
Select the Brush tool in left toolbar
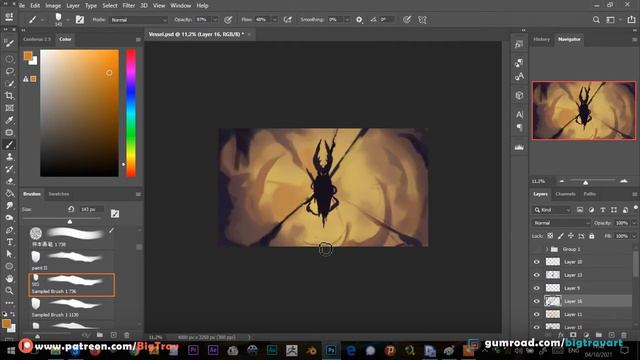coord(9,144)
